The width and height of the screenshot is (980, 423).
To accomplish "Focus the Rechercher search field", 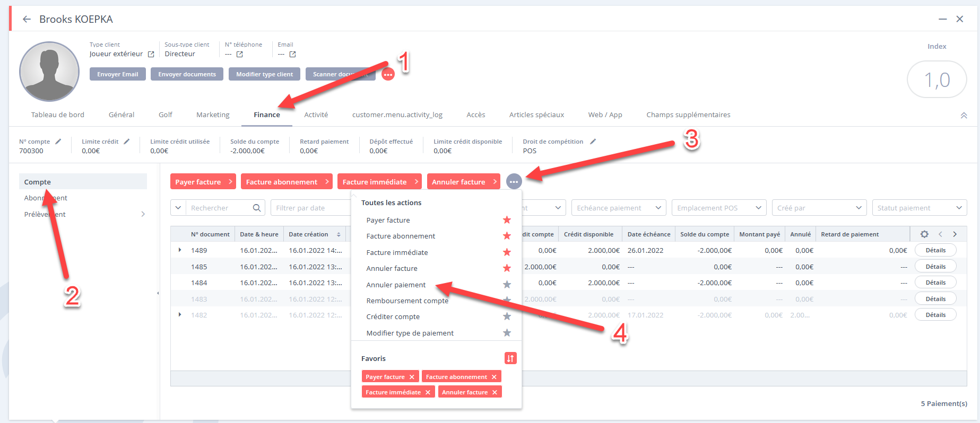I will click(x=220, y=208).
